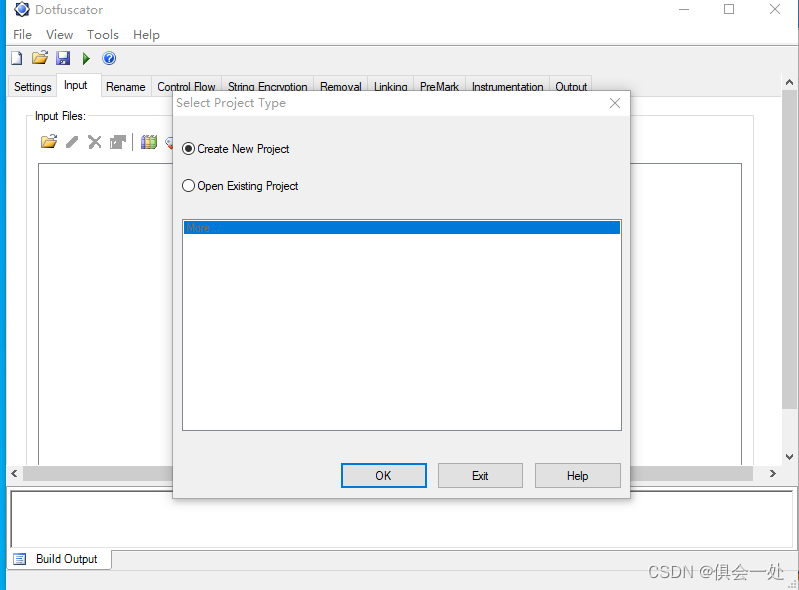Click the vertical scrollbar up arrow
This screenshot has width=799, height=590.
pyautogui.click(x=789, y=82)
